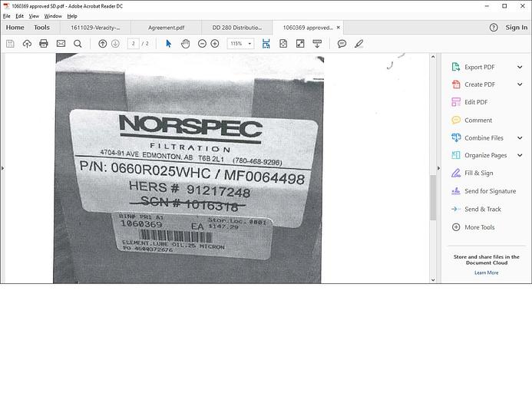Activate the Selection arrow tool
The image size is (532, 403).
click(x=168, y=44)
